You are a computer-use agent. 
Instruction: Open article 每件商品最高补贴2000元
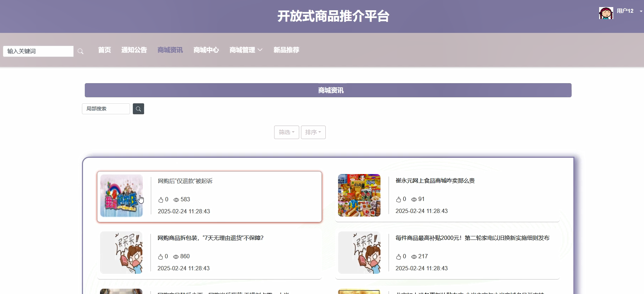[473, 238]
